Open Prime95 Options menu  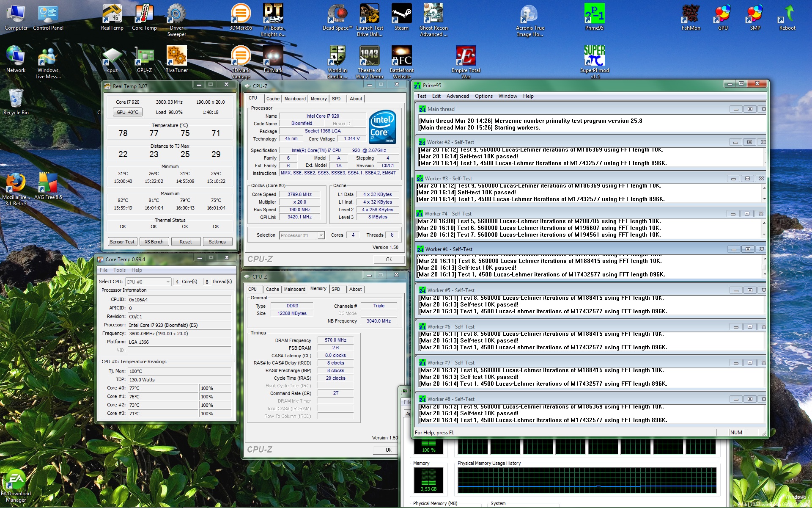click(x=483, y=96)
